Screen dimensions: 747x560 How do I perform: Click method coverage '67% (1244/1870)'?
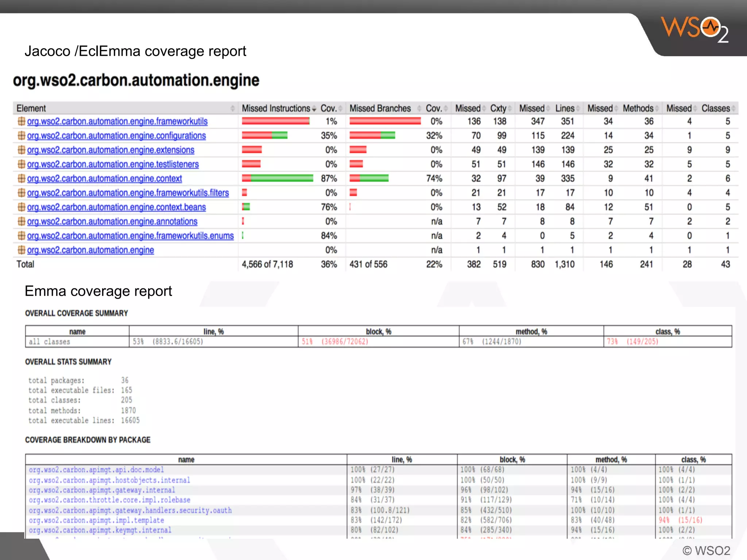[492, 342]
